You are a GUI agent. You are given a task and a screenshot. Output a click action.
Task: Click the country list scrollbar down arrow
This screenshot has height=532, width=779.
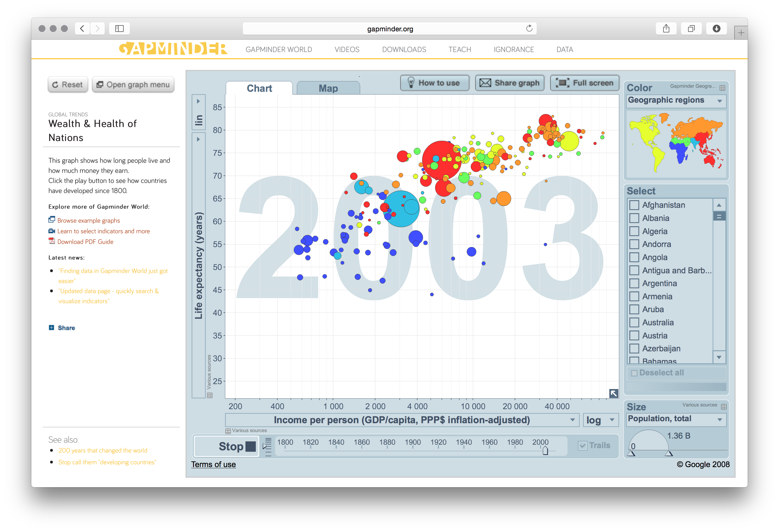719,357
